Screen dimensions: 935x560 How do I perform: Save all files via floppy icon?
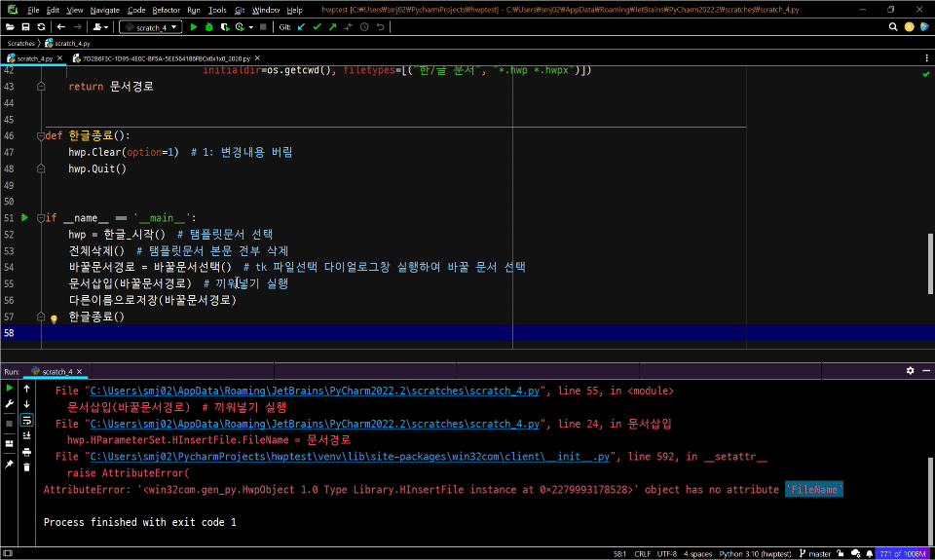(x=25, y=27)
